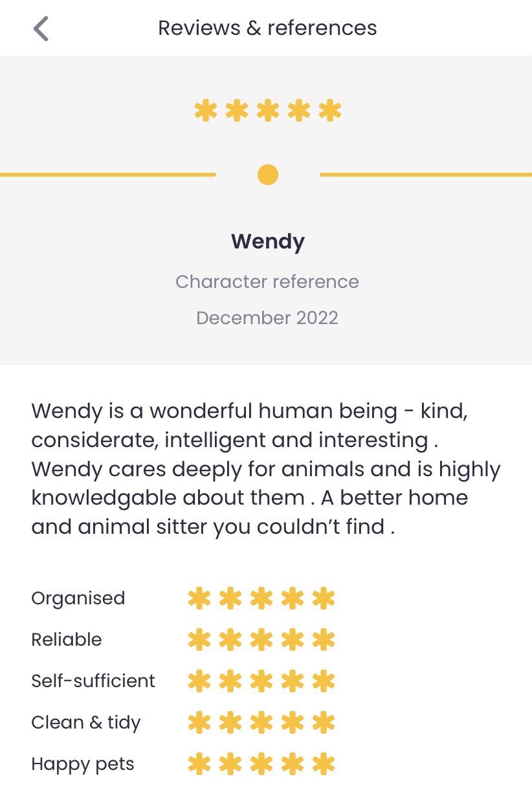Click the Character reference label
This screenshot has height=801, width=532.
267,282
